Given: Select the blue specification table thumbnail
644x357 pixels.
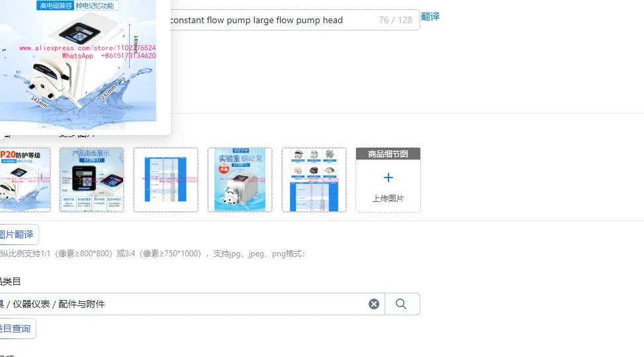Looking at the screenshot, I should click(165, 180).
